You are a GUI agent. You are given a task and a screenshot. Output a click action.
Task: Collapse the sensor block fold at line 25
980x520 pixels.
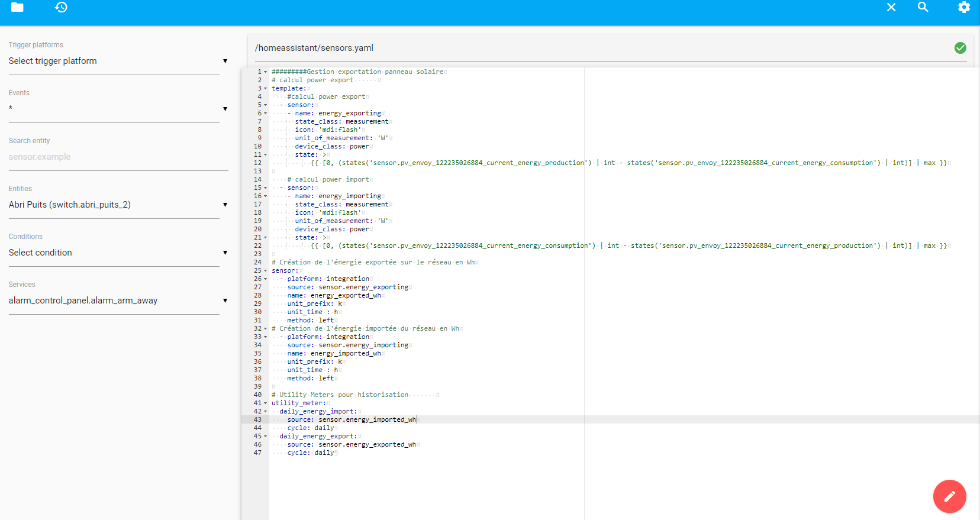(266, 270)
